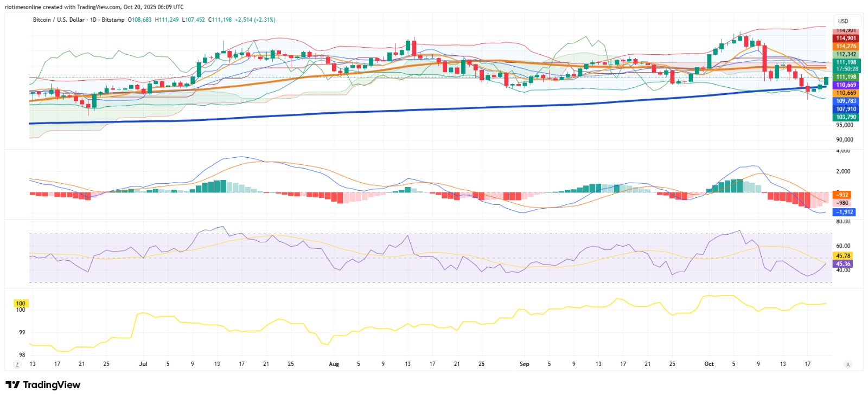Screen dimensions: 868x399
Task: Click the Z timezone icon on time axis
Action: [x=17, y=364]
